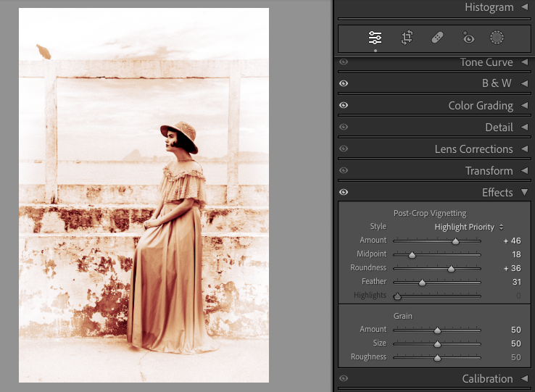This screenshot has height=392, width=535.
Task: Select the Edit sliders tool icon
Action: click(375, 38)
